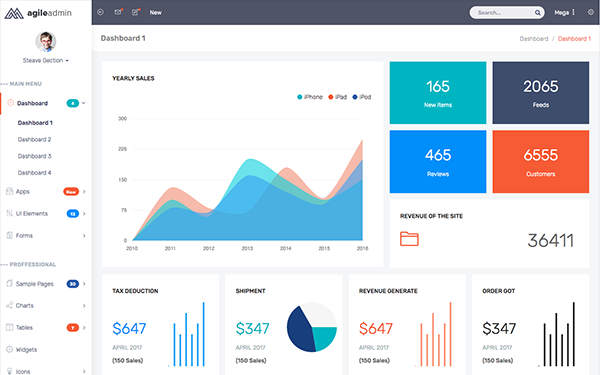Collapse the Dashboard menu chevron
The height and width of the screenshot is (375, 600).
pos(83,103)
